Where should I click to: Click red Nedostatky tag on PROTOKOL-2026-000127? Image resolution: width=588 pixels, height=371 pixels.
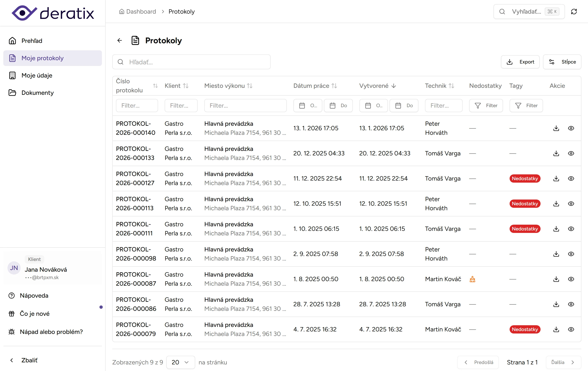(525, 178)
